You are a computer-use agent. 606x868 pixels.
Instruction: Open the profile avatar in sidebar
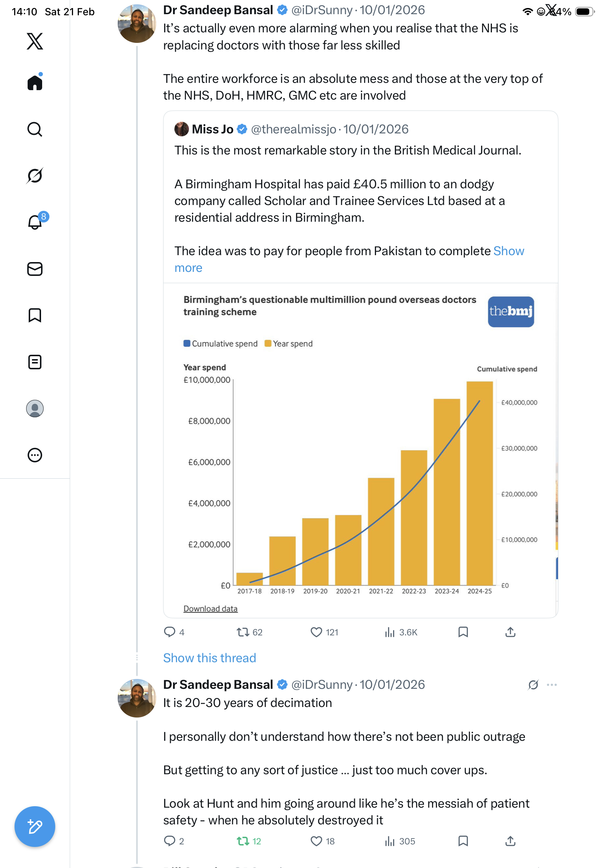pyautogui.click(x=35, y=408)
